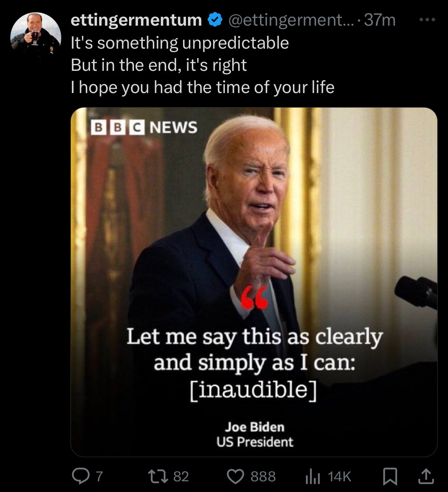The height and width of the screenshot is (492, 448).
Task: Click the 7 replies count
Action: pos(99,476)
